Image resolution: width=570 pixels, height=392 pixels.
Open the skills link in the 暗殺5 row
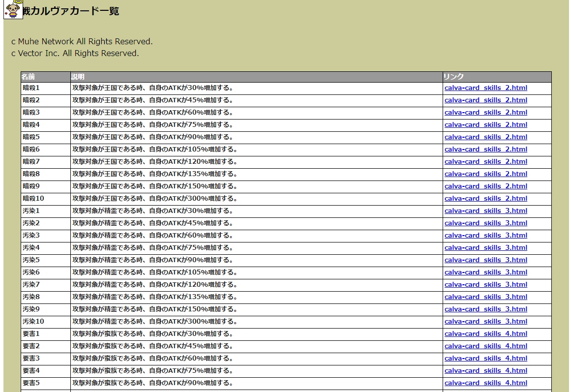pos(485,137)
